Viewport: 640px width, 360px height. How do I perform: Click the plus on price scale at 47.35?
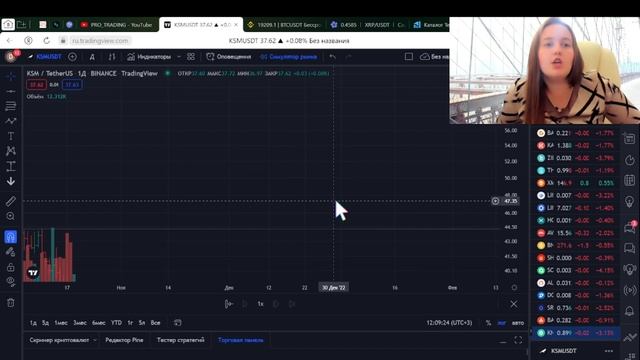point(495,201)
